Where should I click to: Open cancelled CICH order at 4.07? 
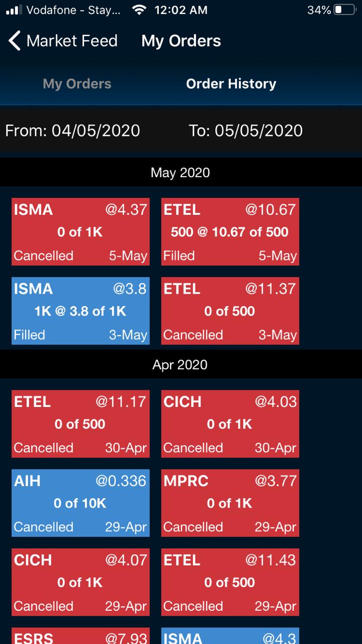point(80,582)
